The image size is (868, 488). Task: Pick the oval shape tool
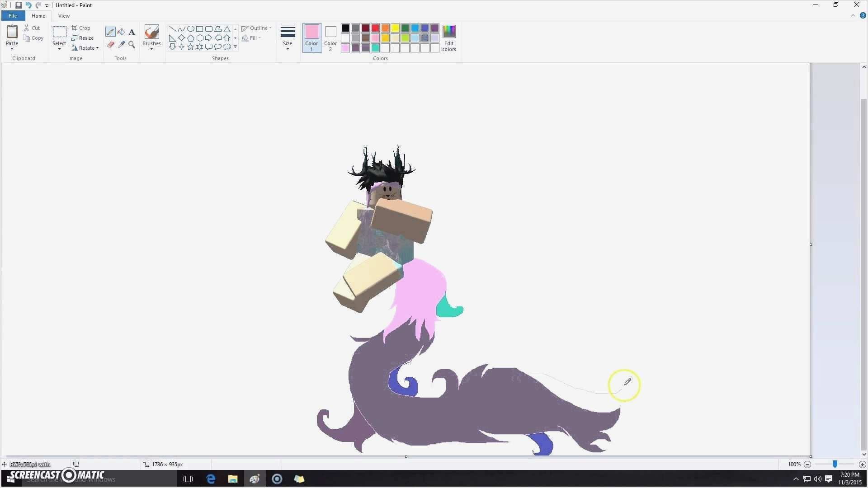pyautogui.click(x=190, y=28)
